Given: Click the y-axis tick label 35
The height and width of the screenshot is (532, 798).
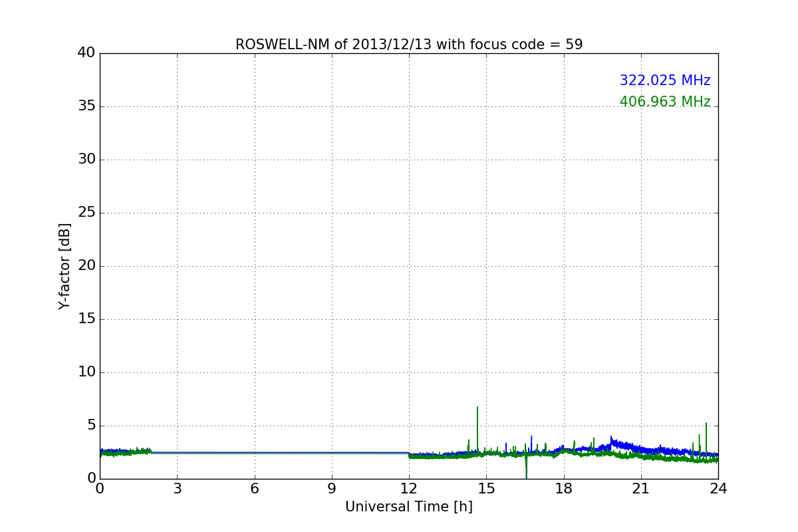Looking at the screenshot, I should (x=86, y=106).
